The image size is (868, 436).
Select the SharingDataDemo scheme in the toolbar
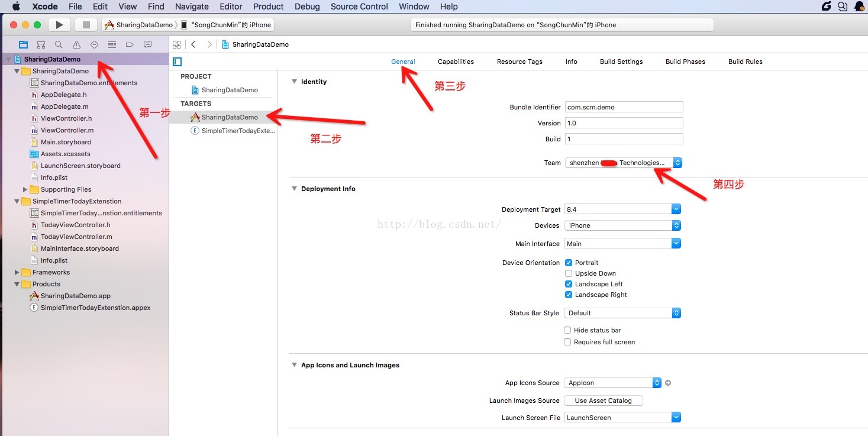(139, 25)
